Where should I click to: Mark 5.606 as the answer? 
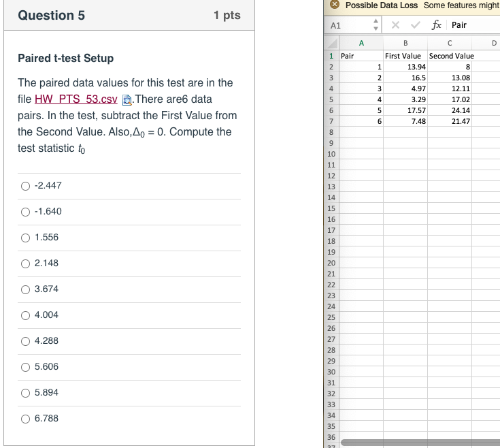click(x=26, y=367)
